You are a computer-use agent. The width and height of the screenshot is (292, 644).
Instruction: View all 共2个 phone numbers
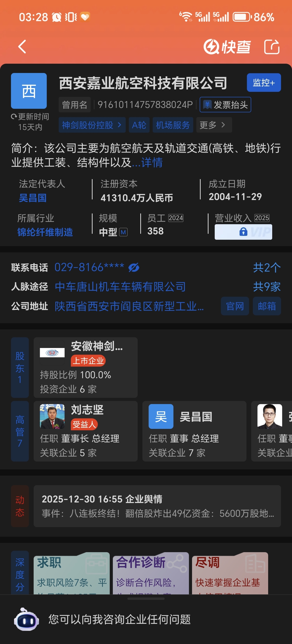267,268
